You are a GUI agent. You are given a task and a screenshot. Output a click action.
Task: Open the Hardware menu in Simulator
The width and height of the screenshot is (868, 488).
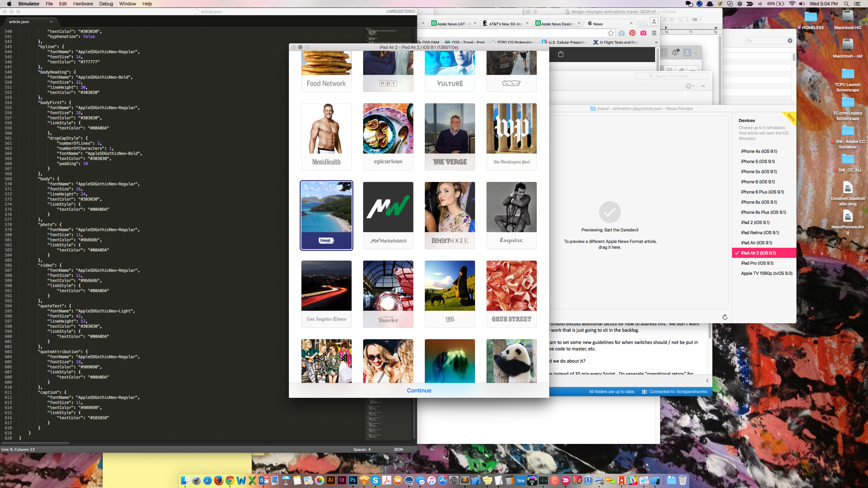[x=83, y=4]
